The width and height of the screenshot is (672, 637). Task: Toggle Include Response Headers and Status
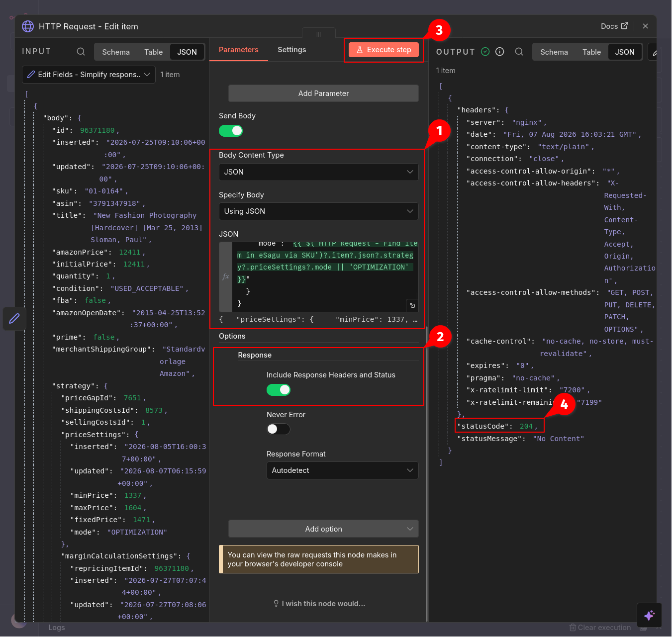tap(279, 390)
